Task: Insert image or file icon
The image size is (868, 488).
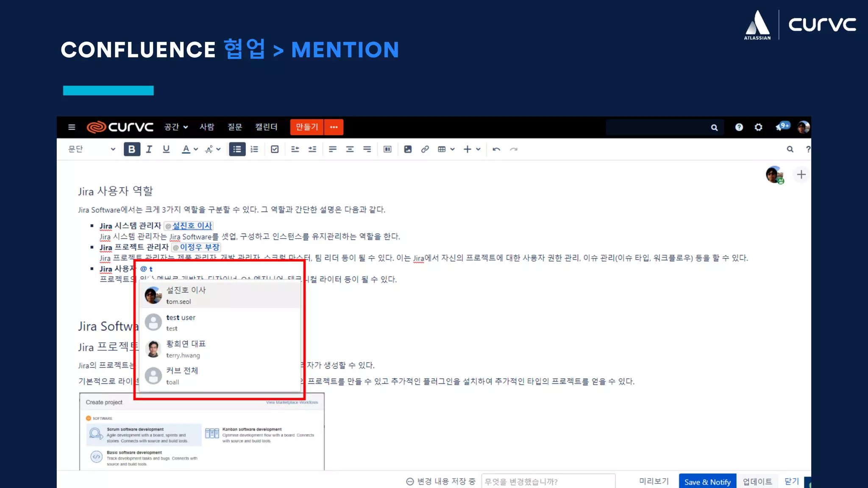Action: pyautogui.click(x=408, y=149)
